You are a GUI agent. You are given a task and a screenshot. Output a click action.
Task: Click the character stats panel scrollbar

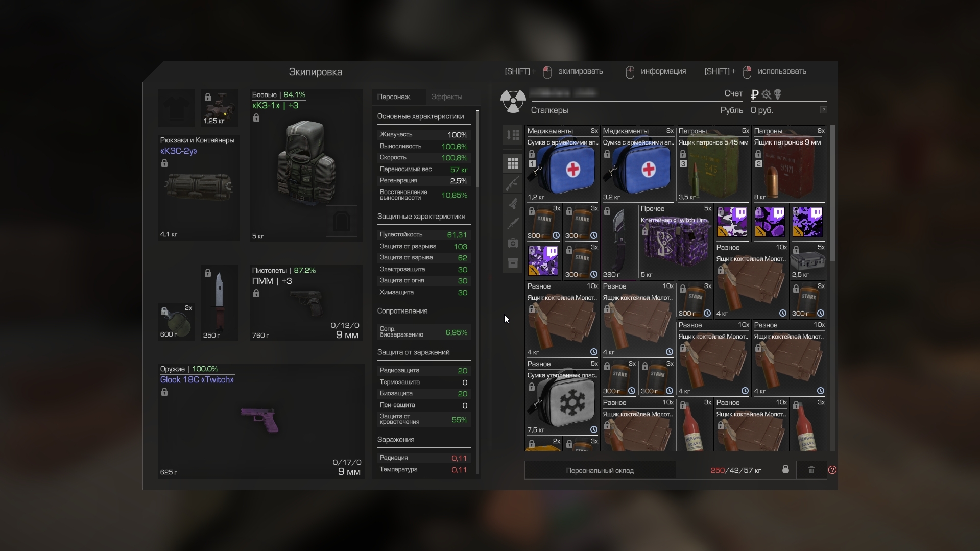click(x=477, y=149)
